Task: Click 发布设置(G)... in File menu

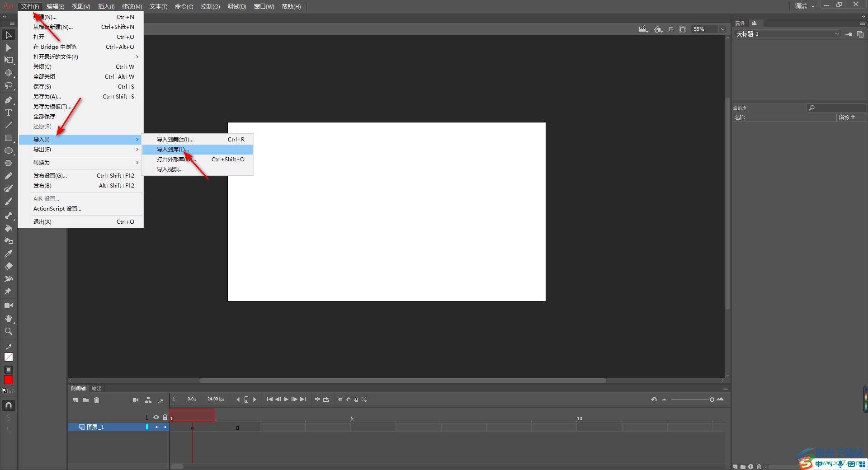Action: 81,175
